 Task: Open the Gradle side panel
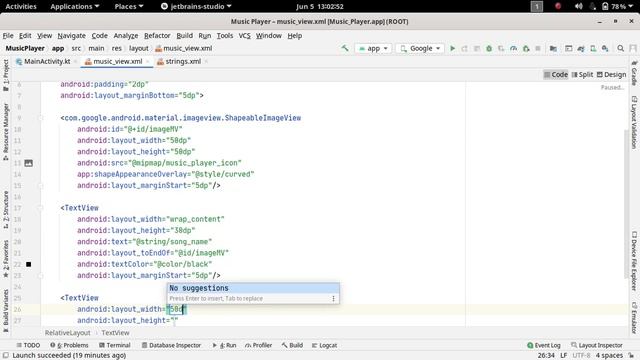coord(634,73)
